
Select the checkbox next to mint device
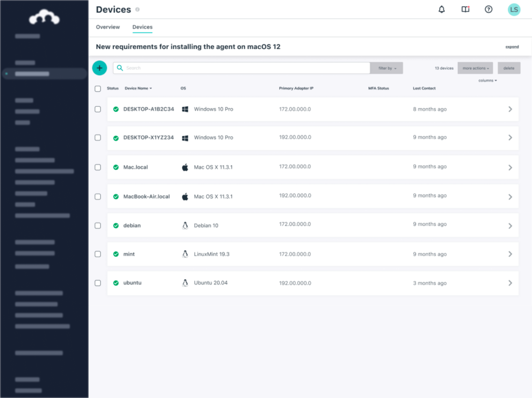coord(98,254)
